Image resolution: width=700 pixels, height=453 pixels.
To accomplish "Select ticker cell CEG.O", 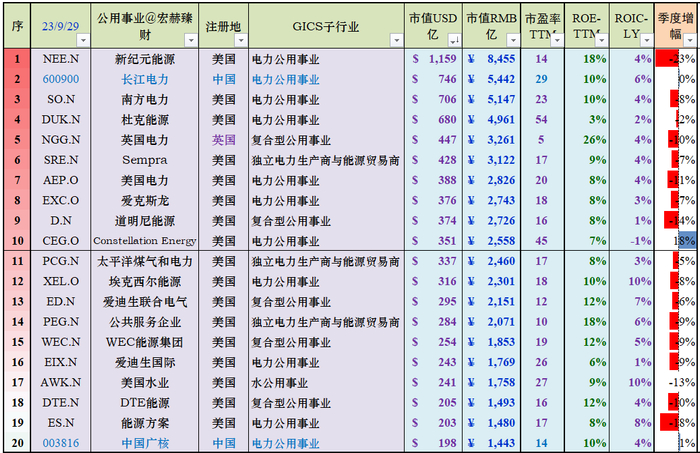I will tap(61, 241).
